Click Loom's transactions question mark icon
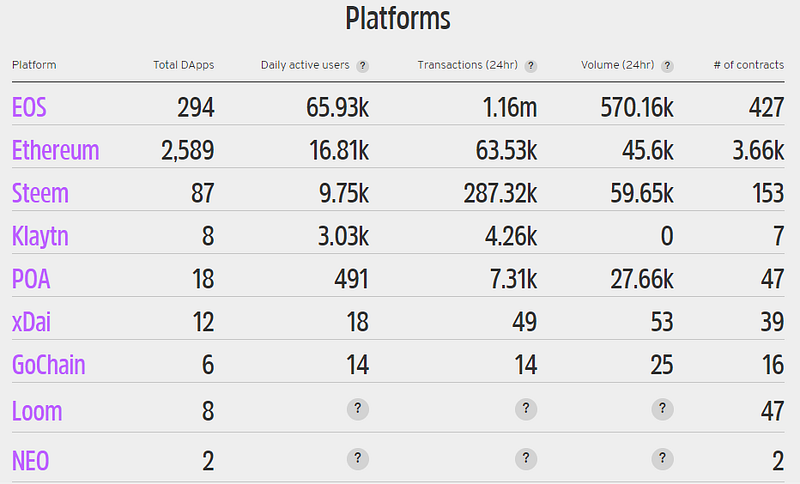800x484 pixels. 527,410
